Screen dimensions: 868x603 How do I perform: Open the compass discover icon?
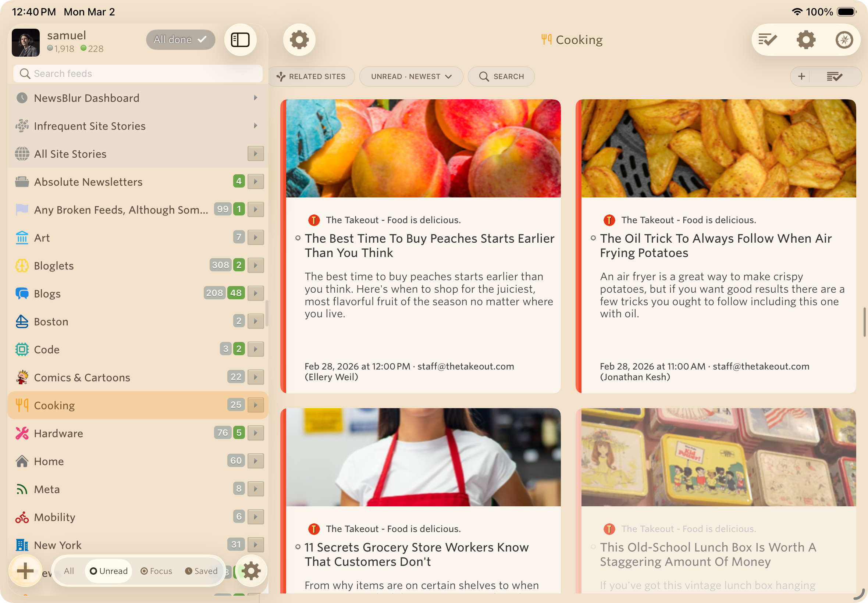pos(844,40)
